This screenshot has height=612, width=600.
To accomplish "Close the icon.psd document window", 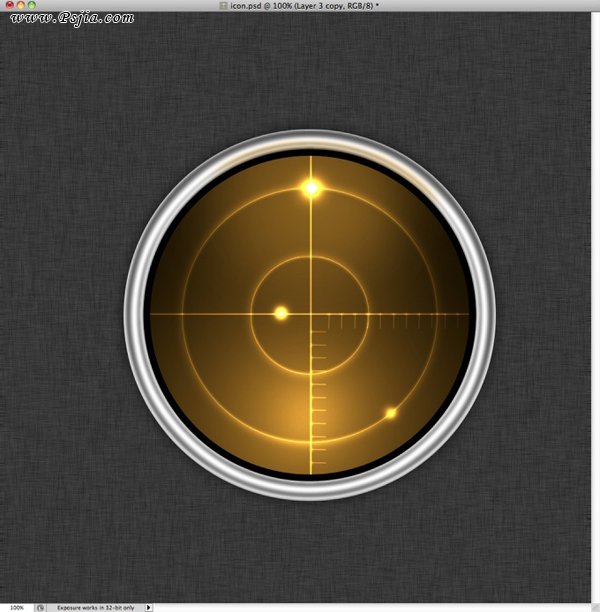I will (8, 6).
